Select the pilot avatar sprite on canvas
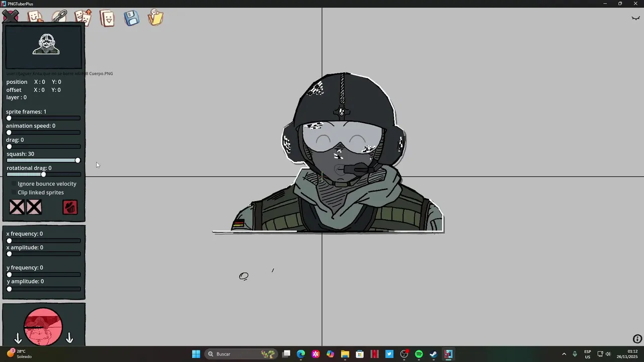Image resolution: width=644 pixels, height=362 pixels. [x=337, y=153]
